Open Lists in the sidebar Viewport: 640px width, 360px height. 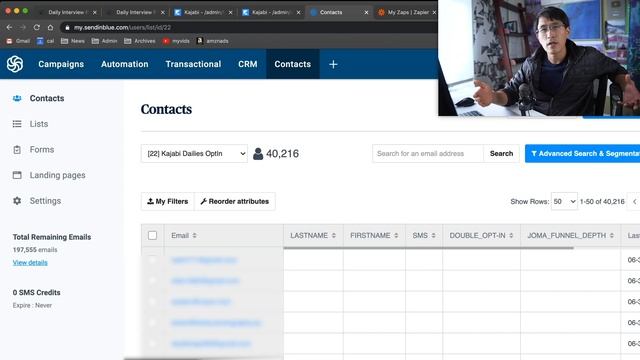(x=39, y=124)
